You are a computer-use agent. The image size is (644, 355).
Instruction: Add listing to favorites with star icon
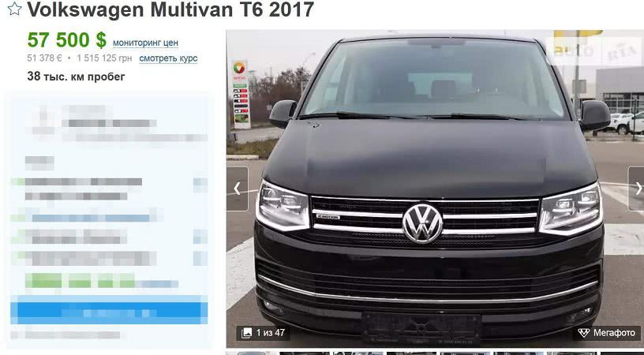point(14,9)
